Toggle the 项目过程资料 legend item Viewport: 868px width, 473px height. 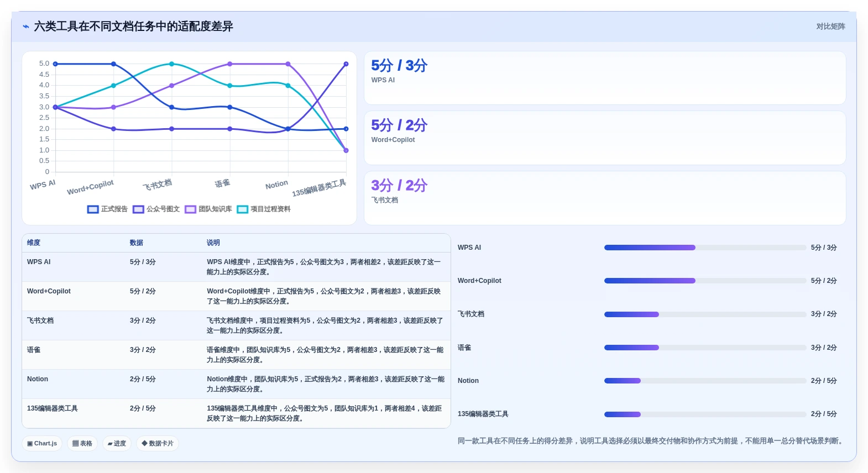point(264,209)
